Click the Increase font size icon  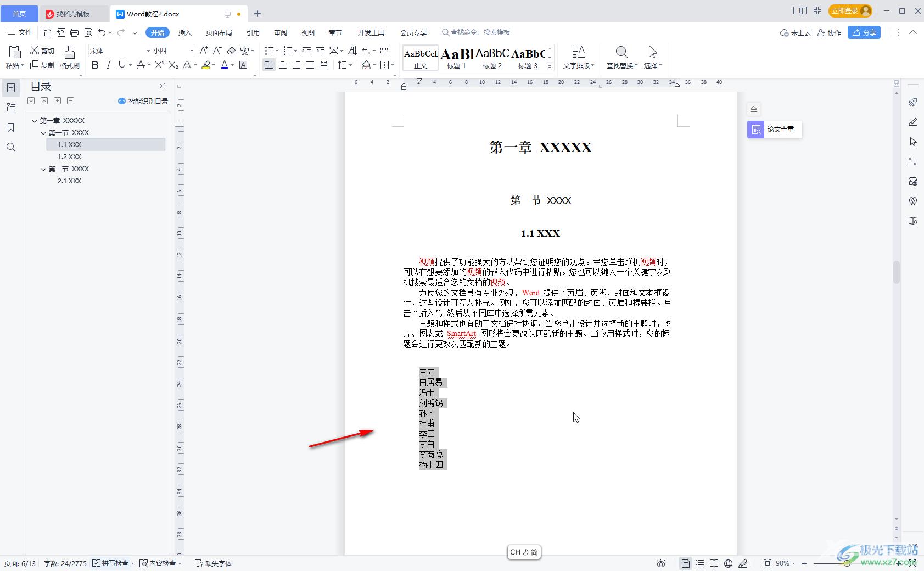tap(204, 51)
